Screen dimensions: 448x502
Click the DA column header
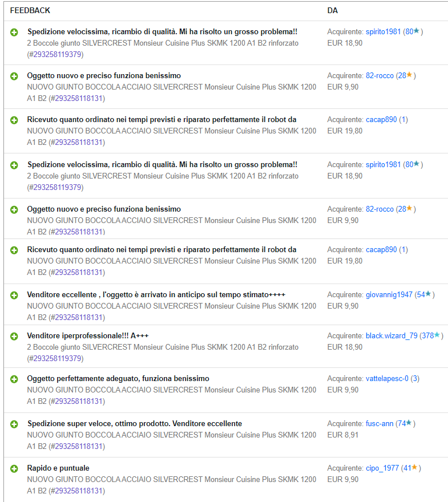[332, 11]
